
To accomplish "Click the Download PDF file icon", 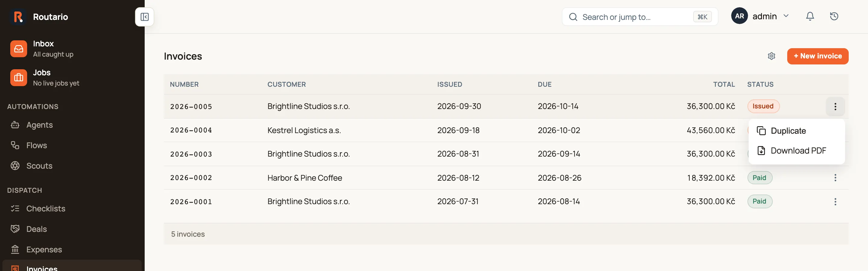I will 761,151.
